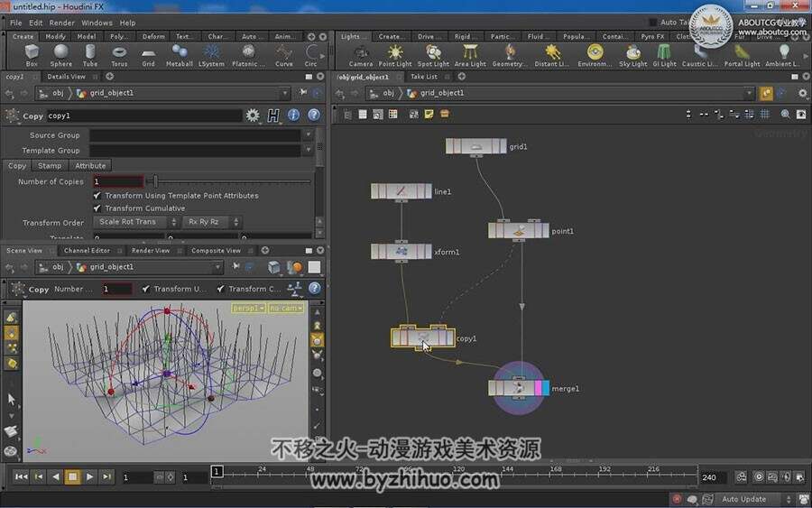
Task: Play animation in reverse
Action: [x=55, y=476]
